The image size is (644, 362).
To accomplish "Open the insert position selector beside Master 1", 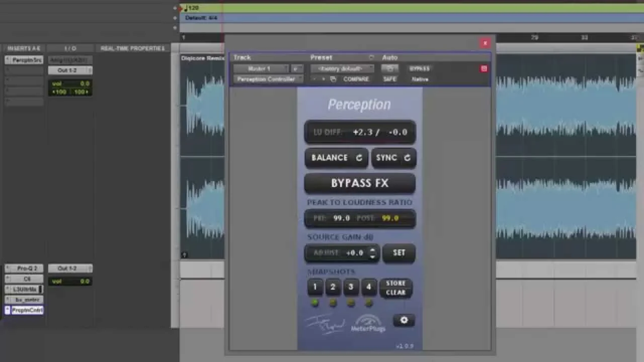I will tap(297, 68).
